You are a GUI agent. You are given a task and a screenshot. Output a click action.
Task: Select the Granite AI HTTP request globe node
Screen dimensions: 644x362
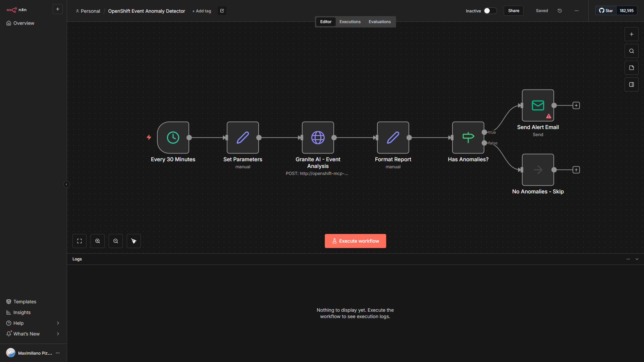click(318, 137)
